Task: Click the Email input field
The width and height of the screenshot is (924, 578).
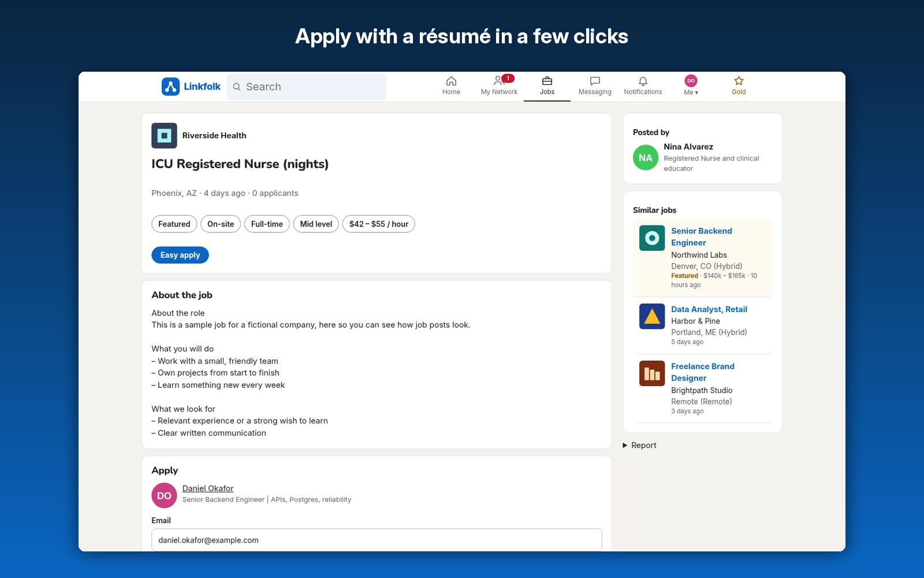Action: coord(377,540)
